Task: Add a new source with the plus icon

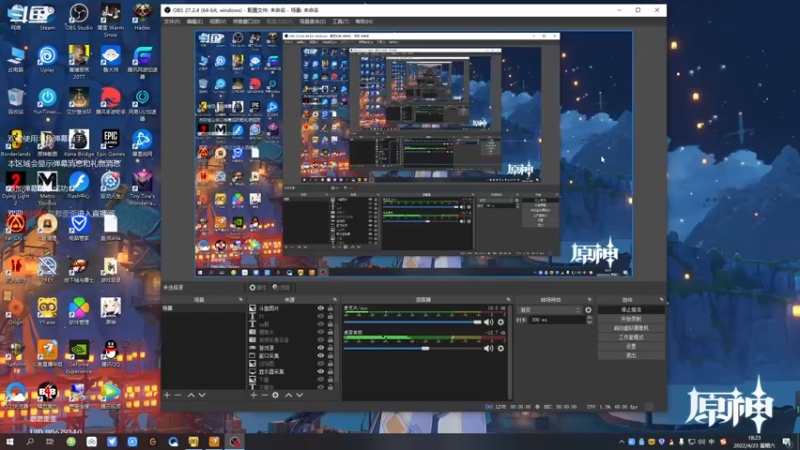Action: [254, 395]
